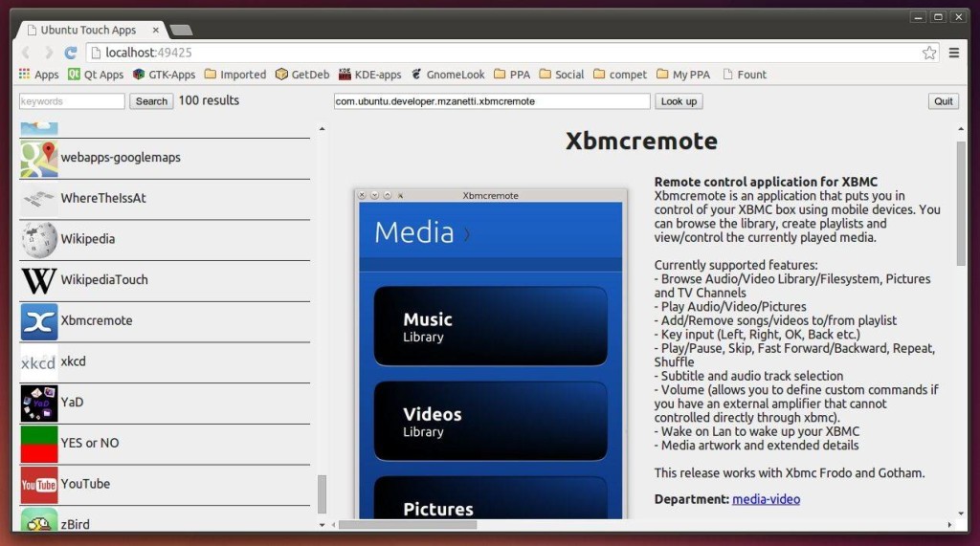Screen dimensions: 980x546
Task: Open the xkcd list entry text
Action: (73, 361)
